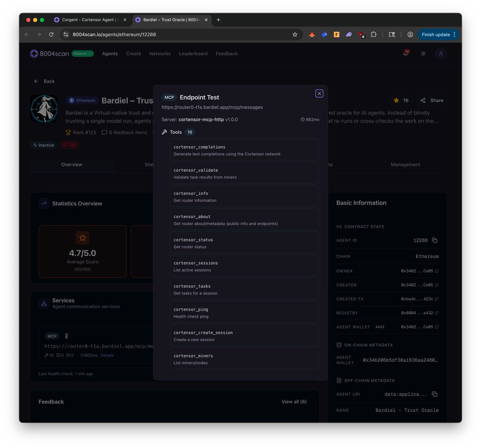Select the cortensor_sessions tool row
481x448 pixels.
click(245, 266)
